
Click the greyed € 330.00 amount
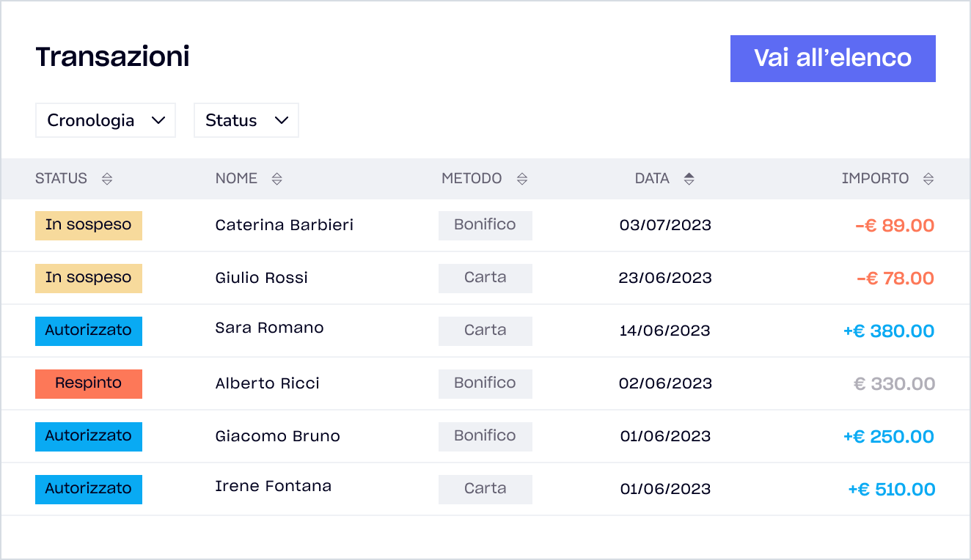[x=894, y=384]
